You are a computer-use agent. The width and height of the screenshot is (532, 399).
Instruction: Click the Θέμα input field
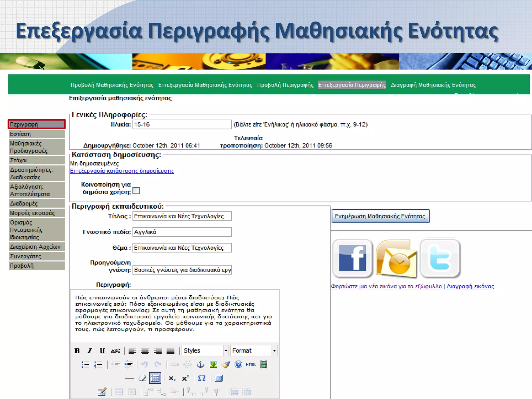coord(182,248)
